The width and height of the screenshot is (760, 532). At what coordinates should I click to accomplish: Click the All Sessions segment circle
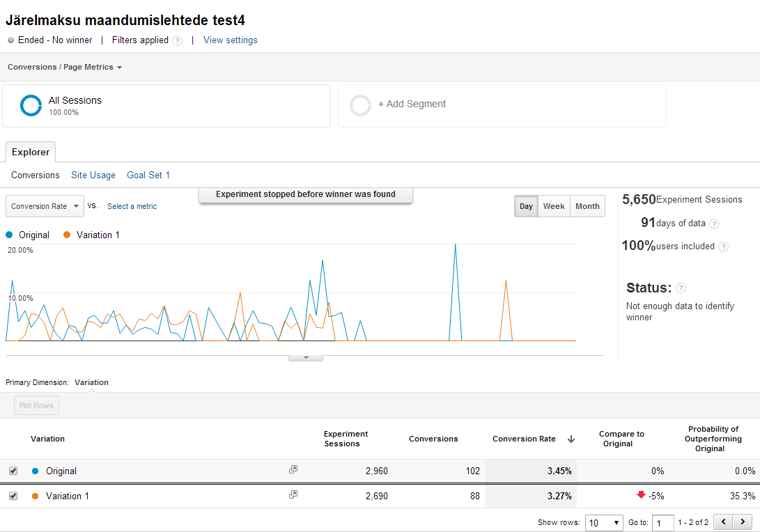pos(31,105)
